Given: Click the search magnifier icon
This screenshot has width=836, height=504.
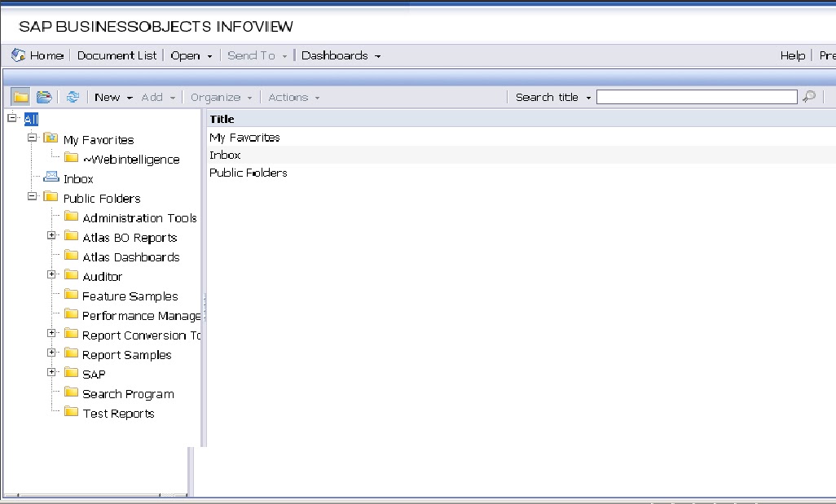Looking at the screenshot, I should click(x=809, y=96).
